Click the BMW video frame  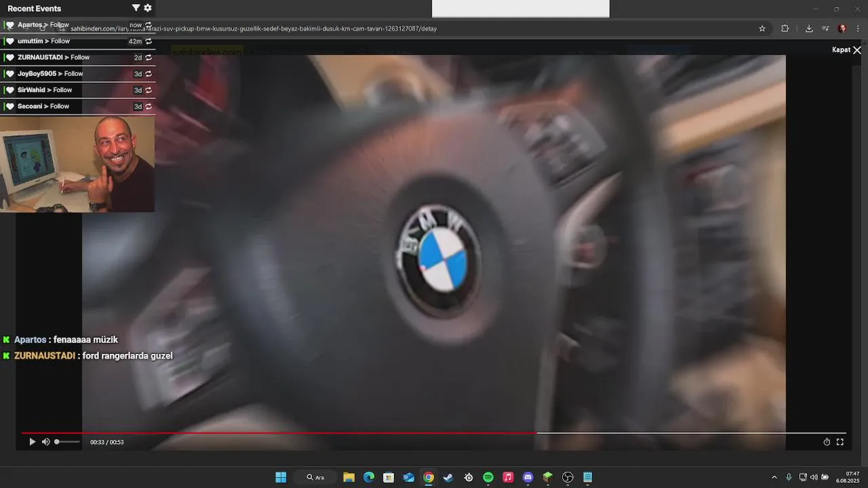[434, 252]
